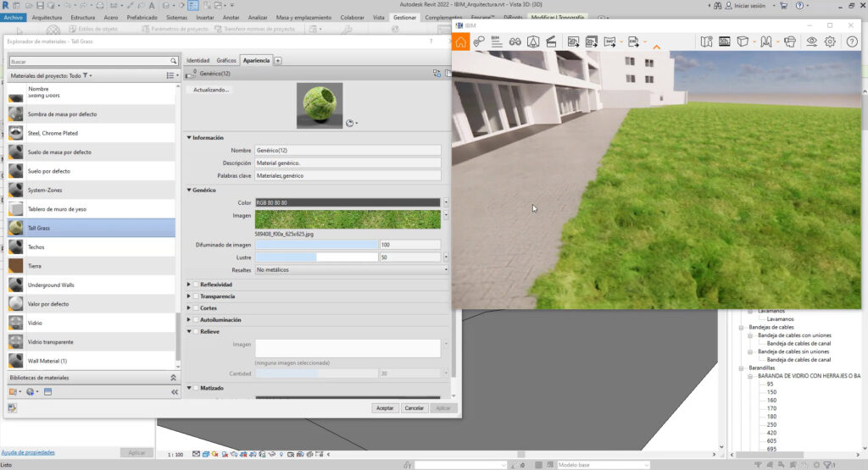Enable the Reflexividad checkbox
Image resolution: width=868 pixels, height=470 pixels.
tap(197, 285)
